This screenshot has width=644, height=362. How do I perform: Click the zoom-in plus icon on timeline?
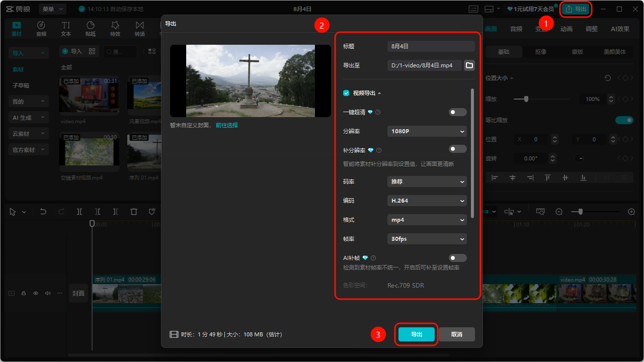point(632,212)
